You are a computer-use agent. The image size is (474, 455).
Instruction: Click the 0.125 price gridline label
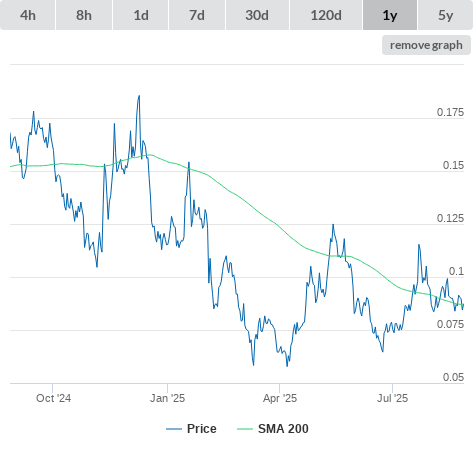point(450,218)
